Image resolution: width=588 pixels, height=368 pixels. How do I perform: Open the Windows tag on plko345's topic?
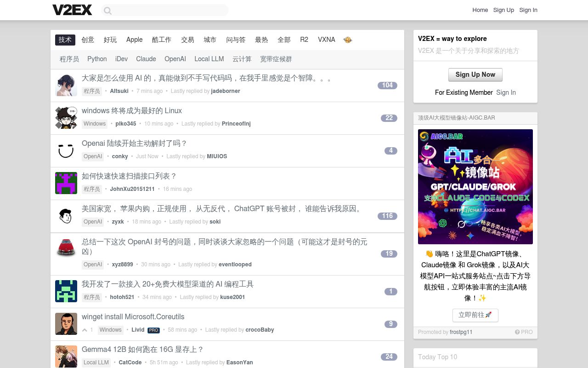(x=95, y=124)
